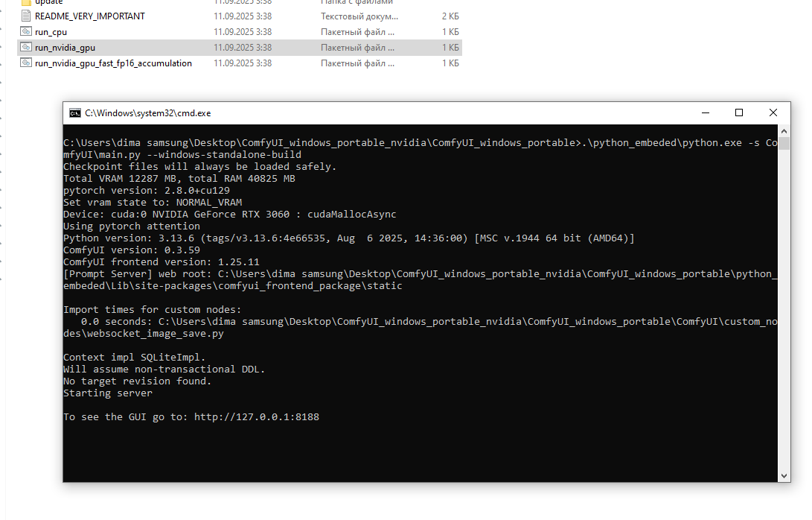The height and width of the screenshot is (520, 812).
Task: Click the date of README_VERY_IMPORTANT file
Action: pos(243,16)
